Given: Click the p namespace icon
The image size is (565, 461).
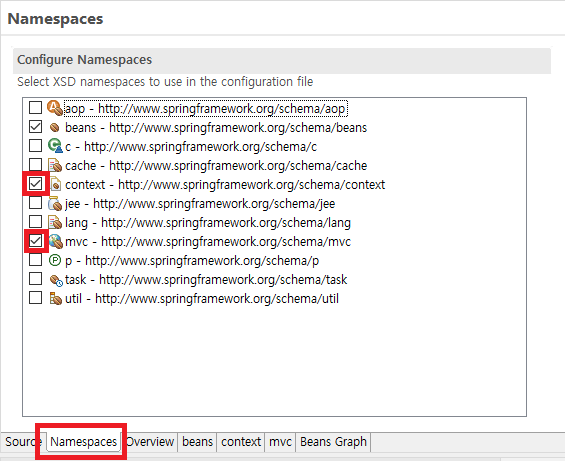Looking at the screenshot, I should 55,260.
